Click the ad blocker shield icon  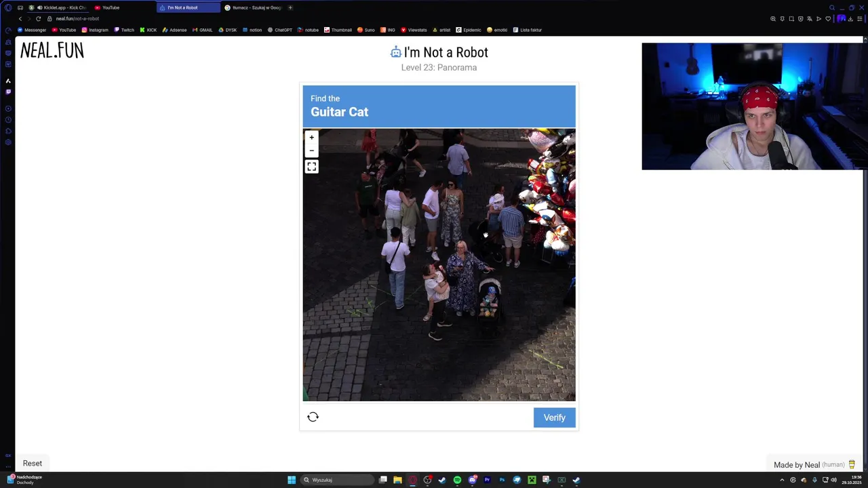[801, 19]
